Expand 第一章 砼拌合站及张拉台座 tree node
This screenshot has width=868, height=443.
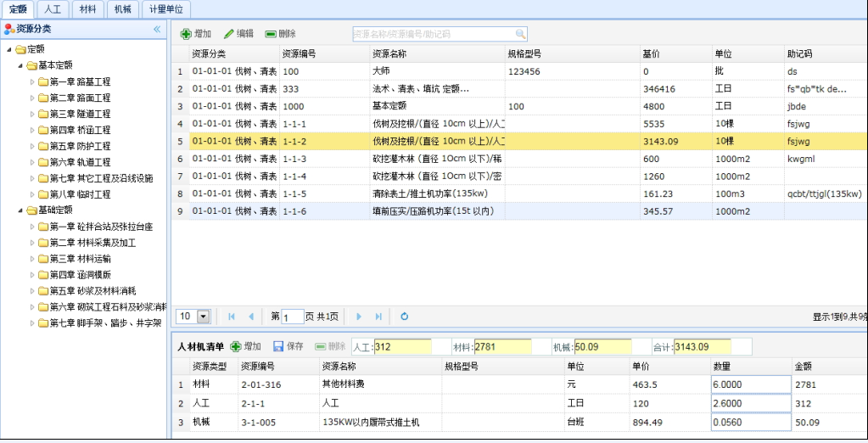click(32, 227)
